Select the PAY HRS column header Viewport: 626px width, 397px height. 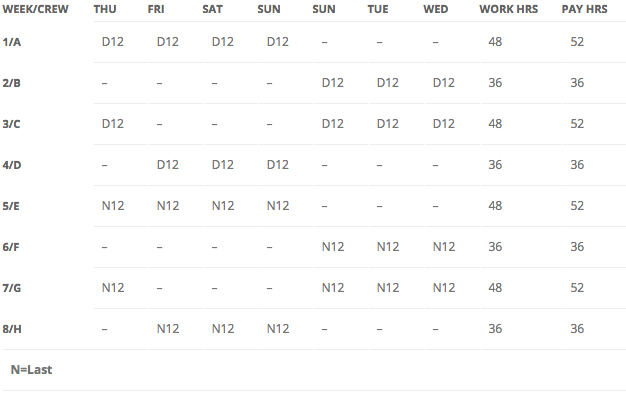584,9
